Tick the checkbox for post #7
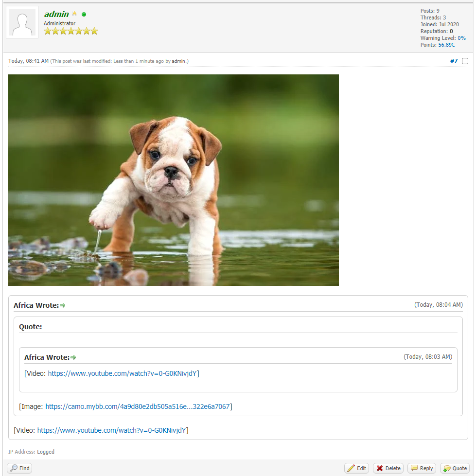The width and height of the screenshot is (476, 476). click(x=465, y=61)
